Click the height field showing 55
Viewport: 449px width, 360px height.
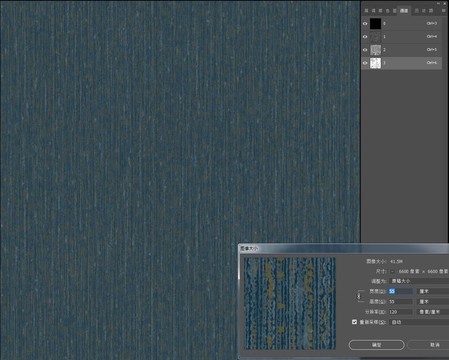(x=401, y=302)
